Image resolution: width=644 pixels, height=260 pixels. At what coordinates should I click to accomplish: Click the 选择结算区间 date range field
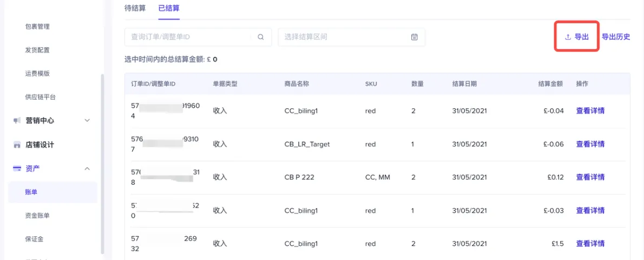pyautogui.click(x=352, y=37)
